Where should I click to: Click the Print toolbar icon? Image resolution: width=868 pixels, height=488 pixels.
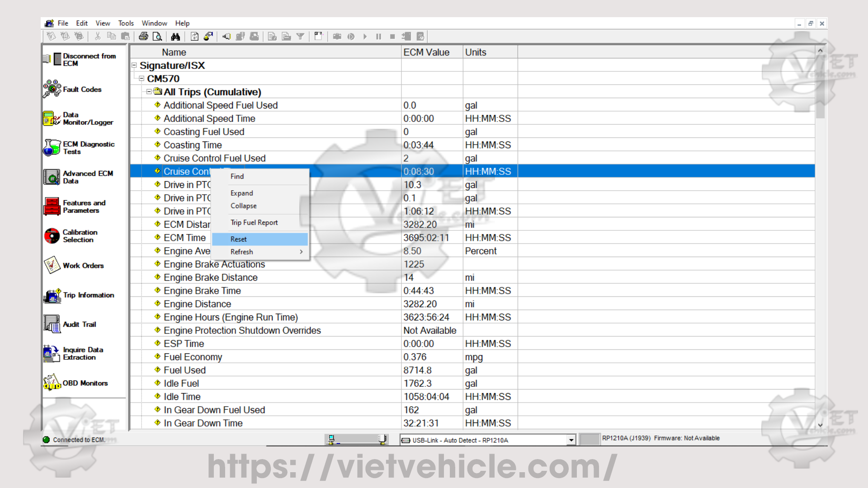tap(143, 37)
